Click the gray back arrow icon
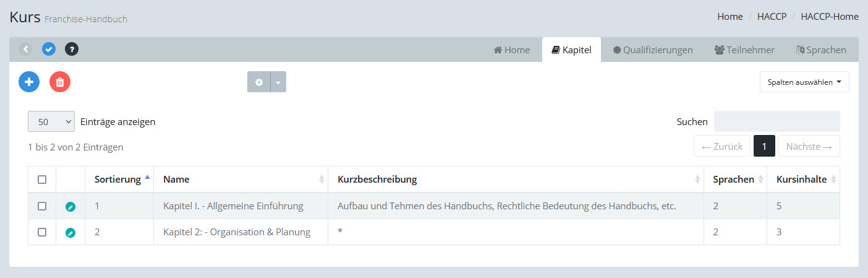Screen dimensions: 868x278 coord(25,49)
